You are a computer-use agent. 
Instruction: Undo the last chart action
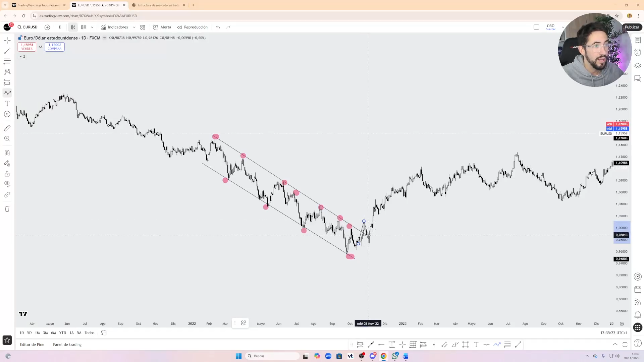(218, 27)
